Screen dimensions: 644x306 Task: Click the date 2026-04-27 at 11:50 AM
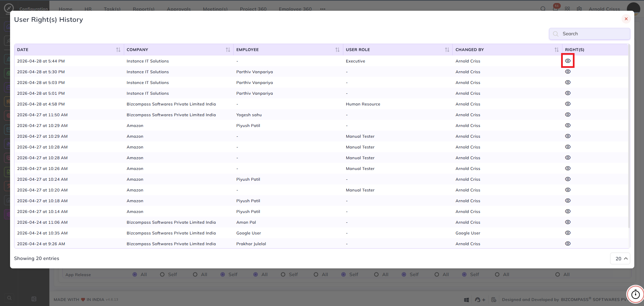42,115
